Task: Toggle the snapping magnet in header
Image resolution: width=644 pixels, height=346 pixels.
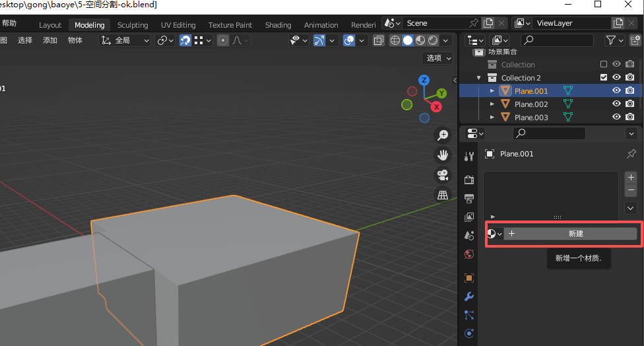Action: click(185, 41)
